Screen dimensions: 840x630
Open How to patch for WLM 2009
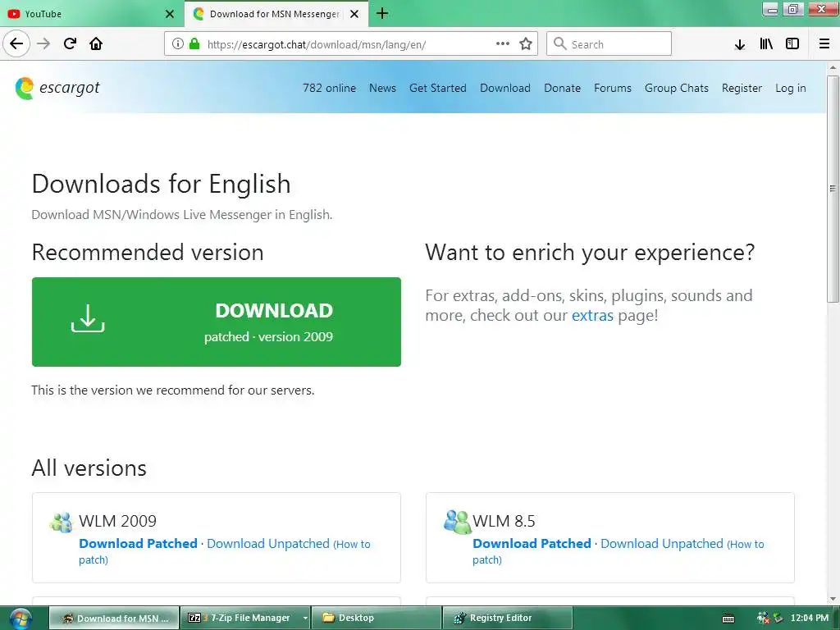[x=225, y=552]
